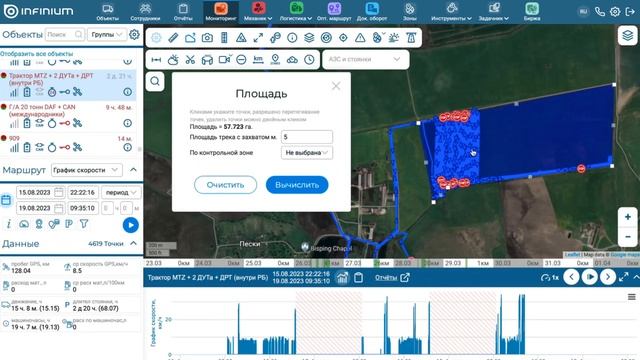Open the График скорости dropdown
Screen dimensions: 640x360
tap(87, 170)
